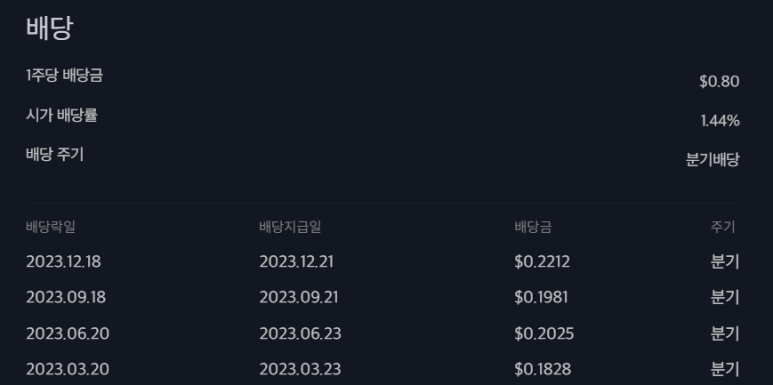
Task: Click the $0.2212 dividend amount
Action: tap(542, 262)
